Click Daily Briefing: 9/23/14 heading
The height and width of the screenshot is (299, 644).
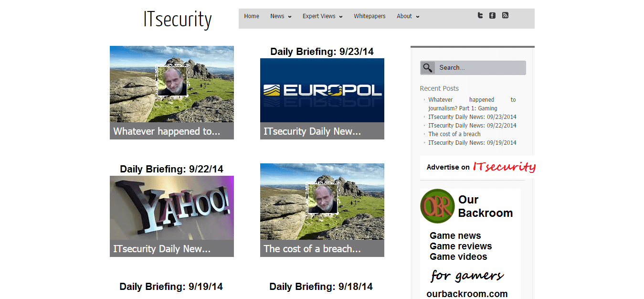(322, 52)
